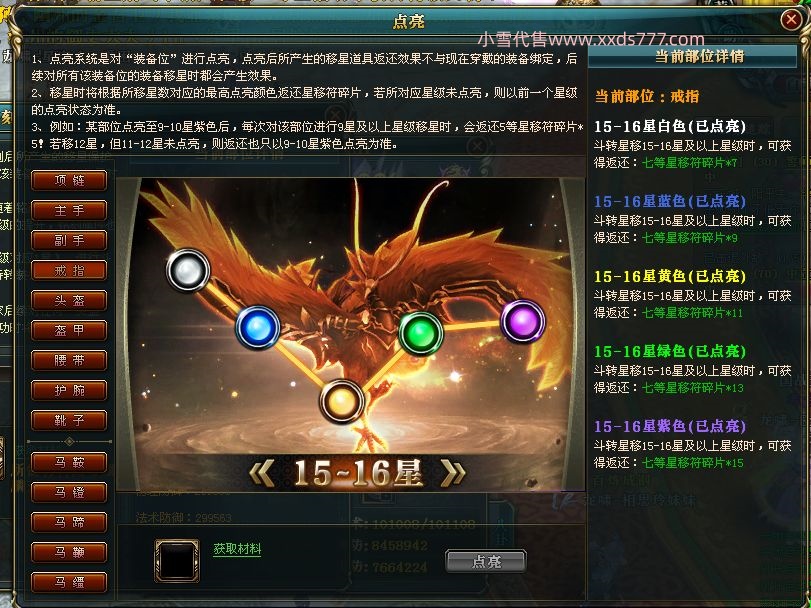Click the empty material slot icon

[177, 561]
